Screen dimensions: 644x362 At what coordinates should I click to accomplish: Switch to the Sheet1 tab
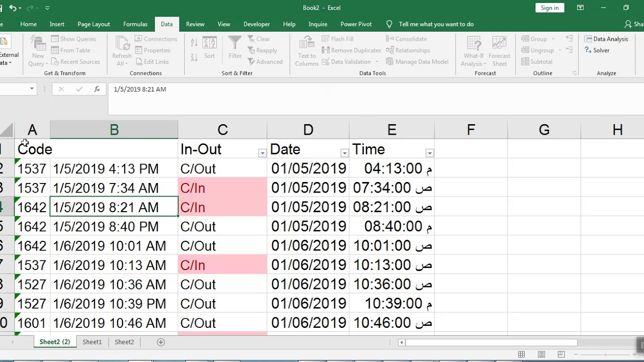pyautogui.click(x=92, y=342)
